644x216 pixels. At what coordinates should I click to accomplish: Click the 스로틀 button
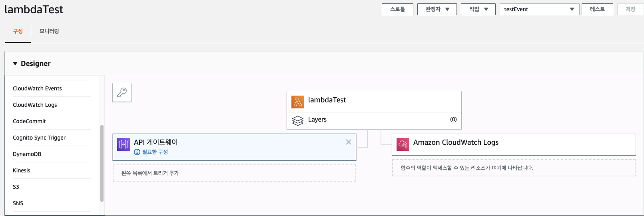[x=397, y=9]
